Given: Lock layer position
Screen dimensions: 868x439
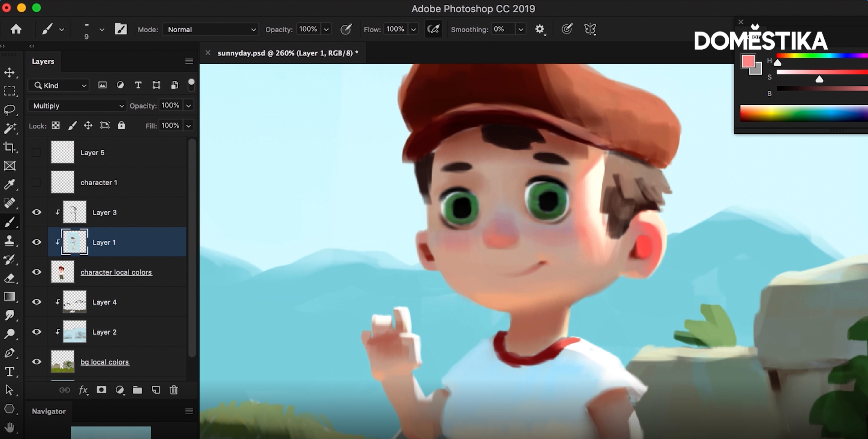Looking at the screenshot, I should pyautogui.click(x=88, y=125).
